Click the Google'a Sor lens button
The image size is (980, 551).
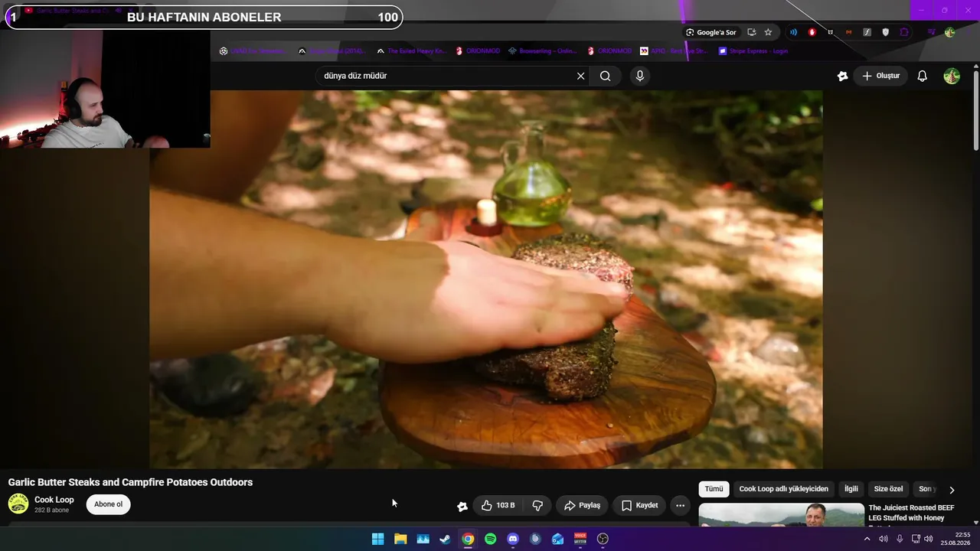(x=711, y=32)
